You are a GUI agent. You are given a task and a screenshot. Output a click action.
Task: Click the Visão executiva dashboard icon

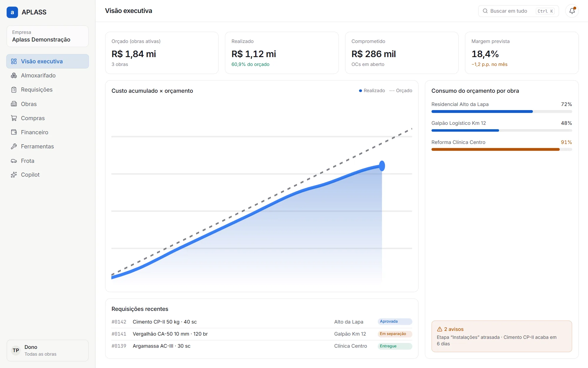(14, 61)
